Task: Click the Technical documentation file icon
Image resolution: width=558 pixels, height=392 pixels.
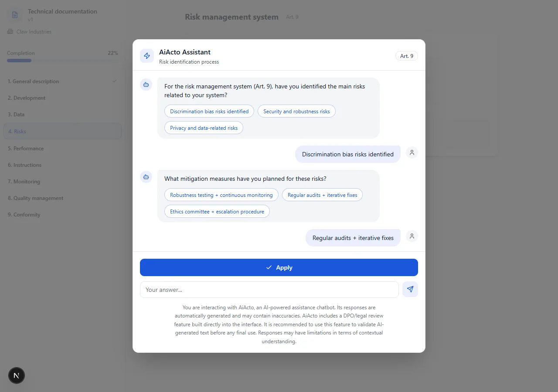Action: point(15,15)
